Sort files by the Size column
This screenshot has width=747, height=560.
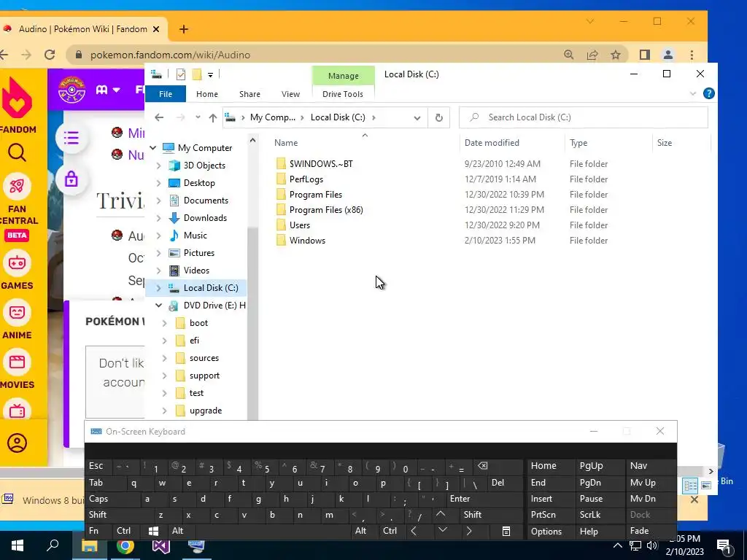tap(681, 143)
